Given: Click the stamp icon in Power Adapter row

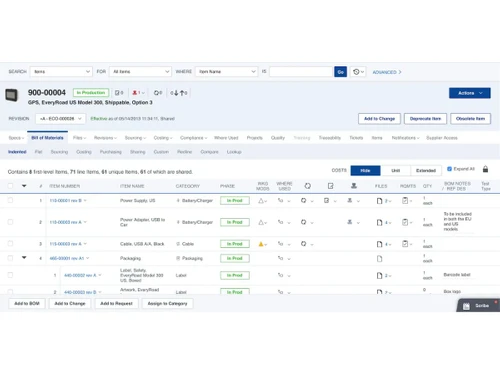Looking at the screenshot, I should 349,222.
